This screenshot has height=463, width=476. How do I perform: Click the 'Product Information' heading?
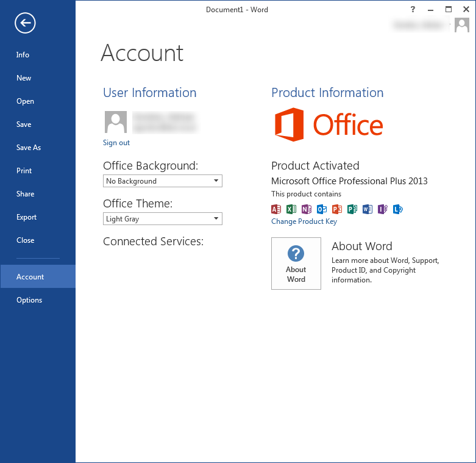pos(327,93)
